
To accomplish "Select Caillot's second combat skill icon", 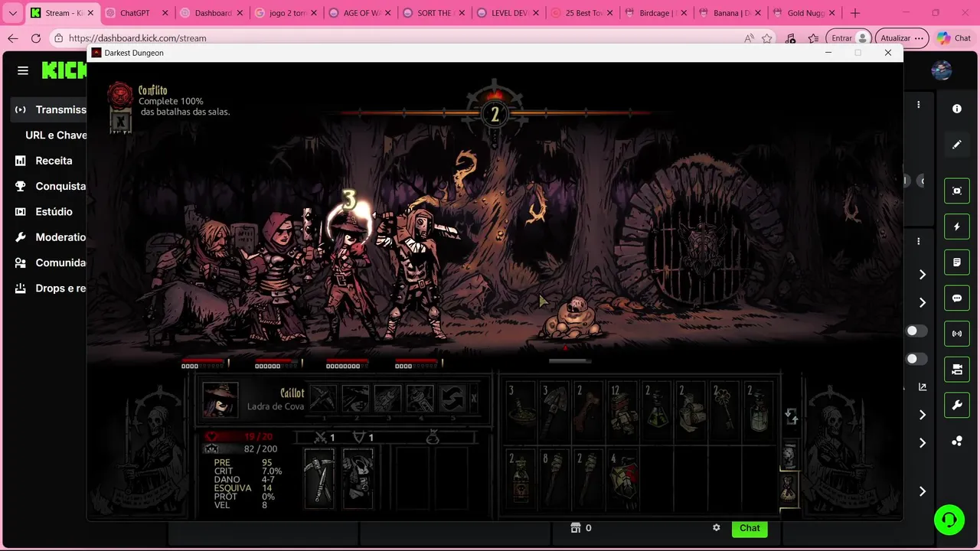I will click(x=355, y=399).
